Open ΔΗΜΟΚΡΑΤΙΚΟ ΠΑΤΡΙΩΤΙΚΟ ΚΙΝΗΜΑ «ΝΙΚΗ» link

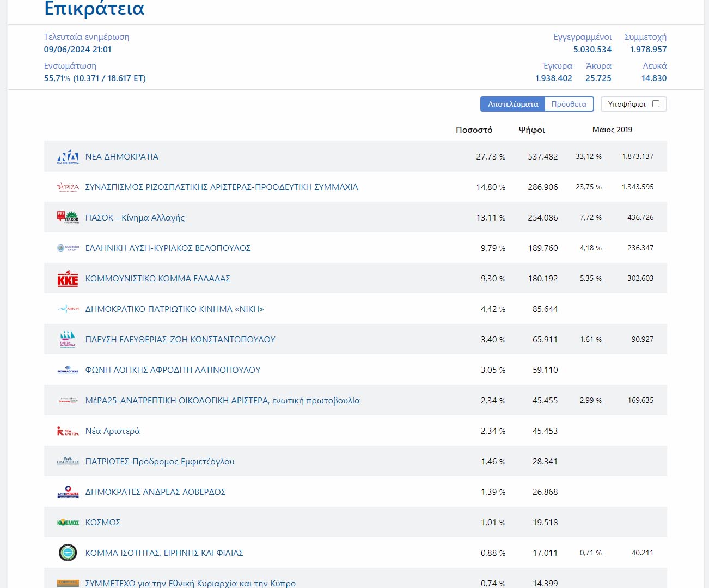(x=174, y=309)
